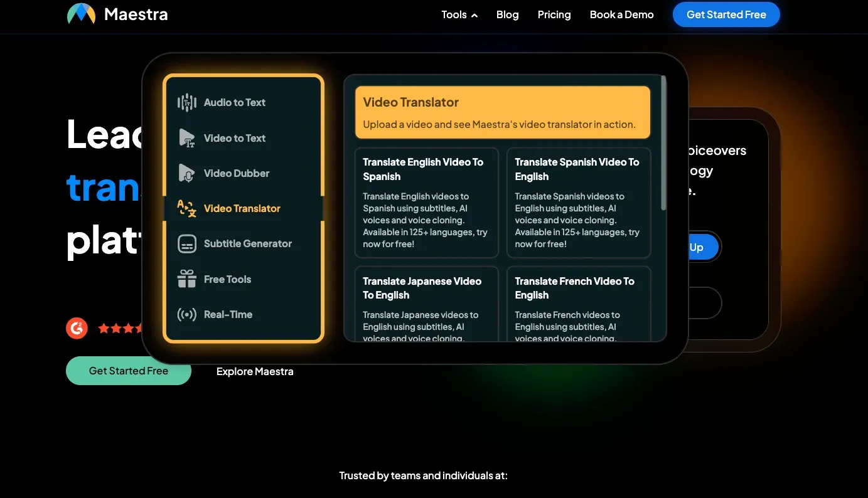This screenshot has width=868, height=498.
Task: Select Video Dubber tab label
Action: pyautogui.click(x=237, y=173)
